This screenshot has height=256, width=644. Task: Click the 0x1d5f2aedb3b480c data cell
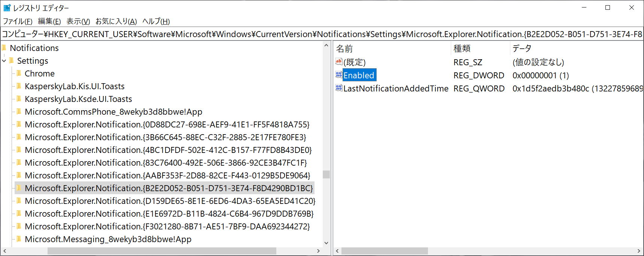577,88
